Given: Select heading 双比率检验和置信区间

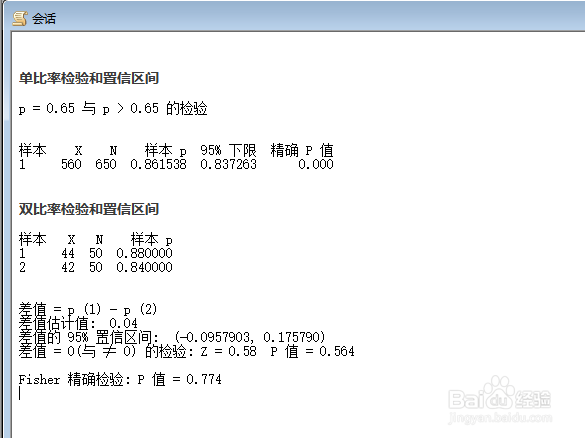Looking at the screenshot, I should pos(89,209).
